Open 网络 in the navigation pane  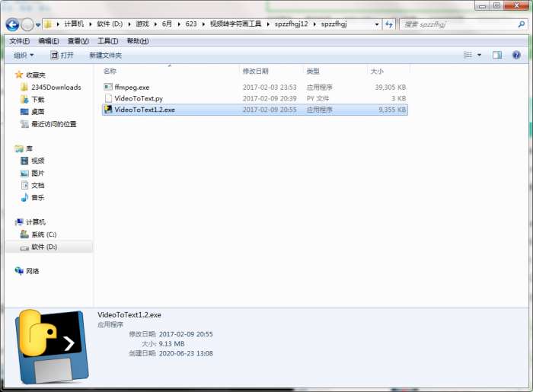pyautogui.click(x=32, y=271)
